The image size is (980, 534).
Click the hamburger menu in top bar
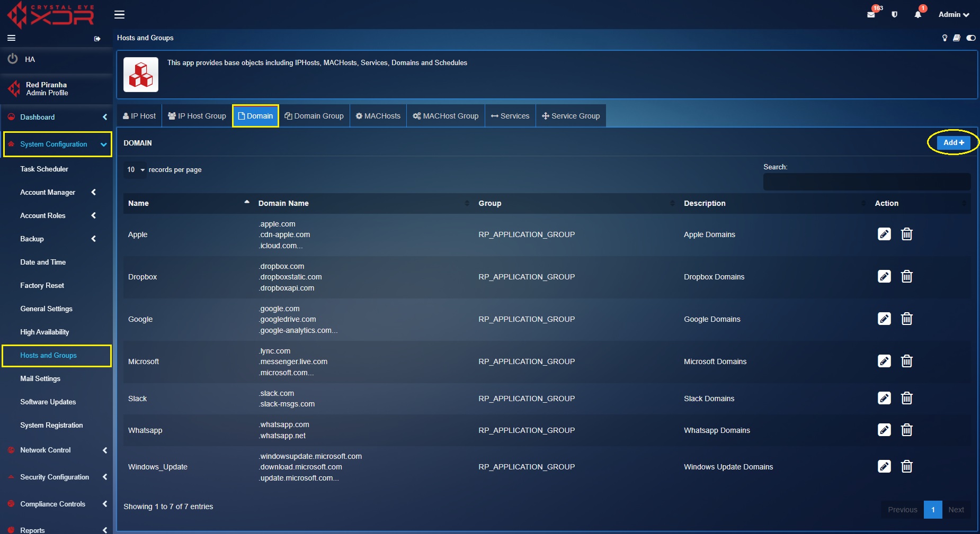coord(119,15)
